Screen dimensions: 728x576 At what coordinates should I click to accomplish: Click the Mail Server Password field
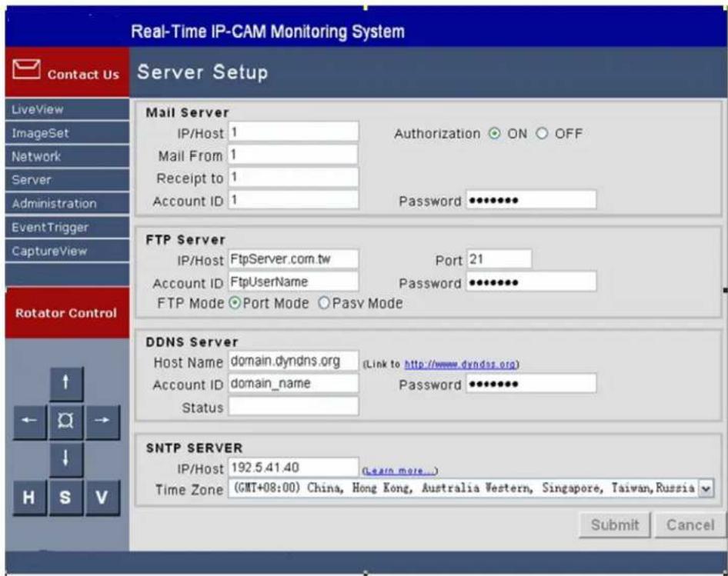(531, 200)
